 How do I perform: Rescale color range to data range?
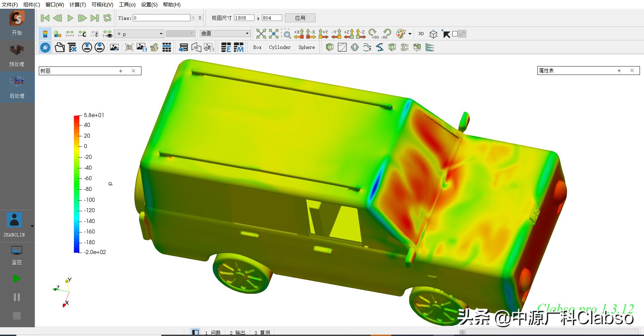point(70,34)
